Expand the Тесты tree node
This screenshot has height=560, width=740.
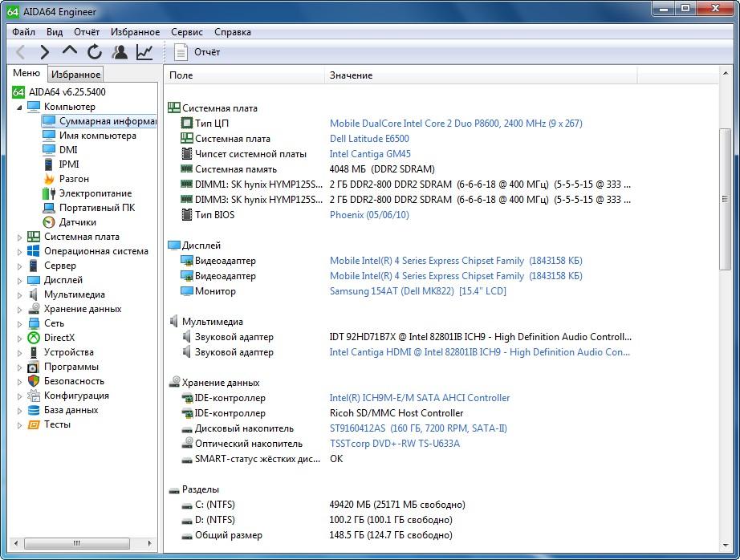(20, 424)
